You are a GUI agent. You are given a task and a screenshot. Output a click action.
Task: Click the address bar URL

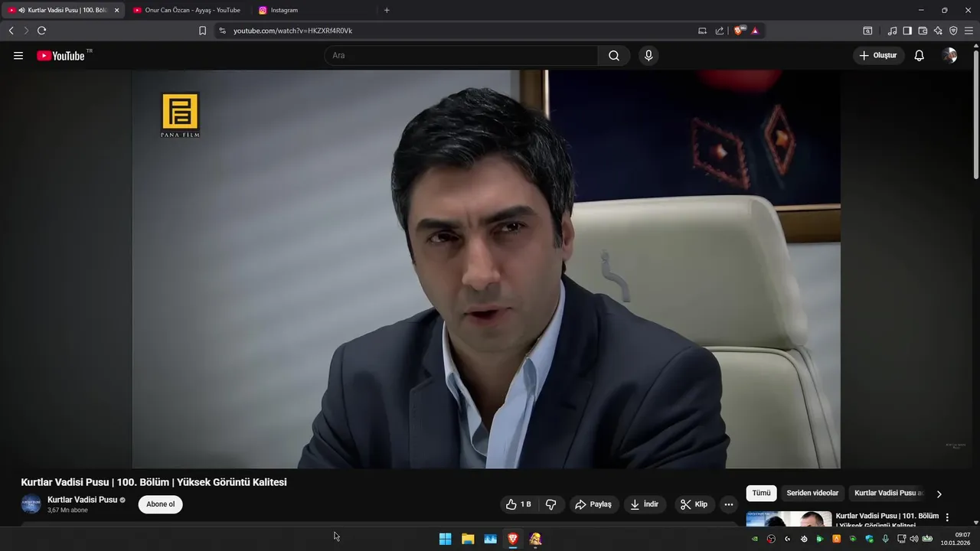pyautogui.click(x=292, y=31)
